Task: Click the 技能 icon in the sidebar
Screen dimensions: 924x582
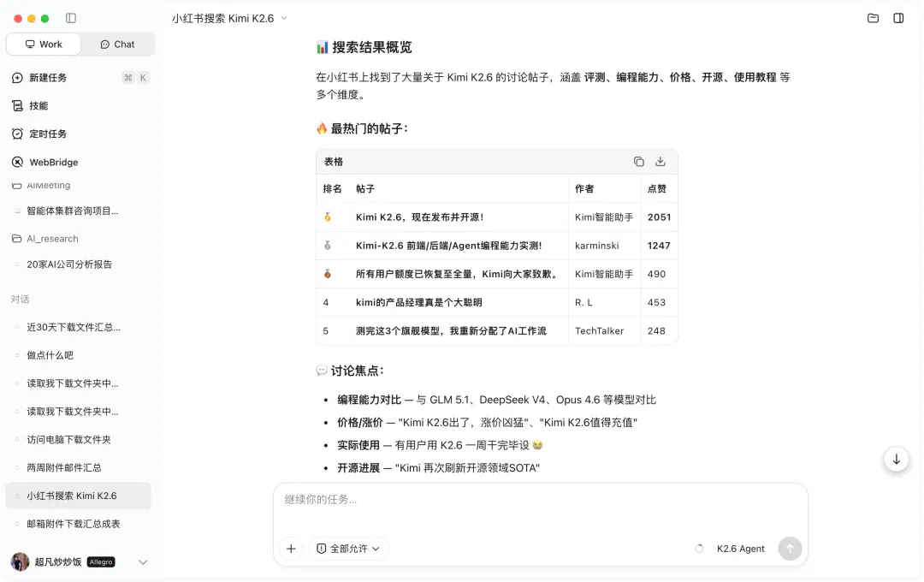Action: 18,105
